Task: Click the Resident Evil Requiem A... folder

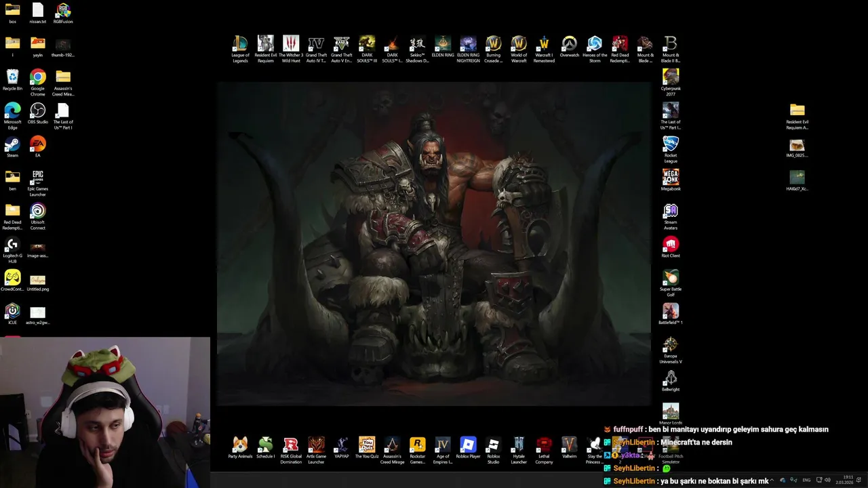Action: coord(797,116)
